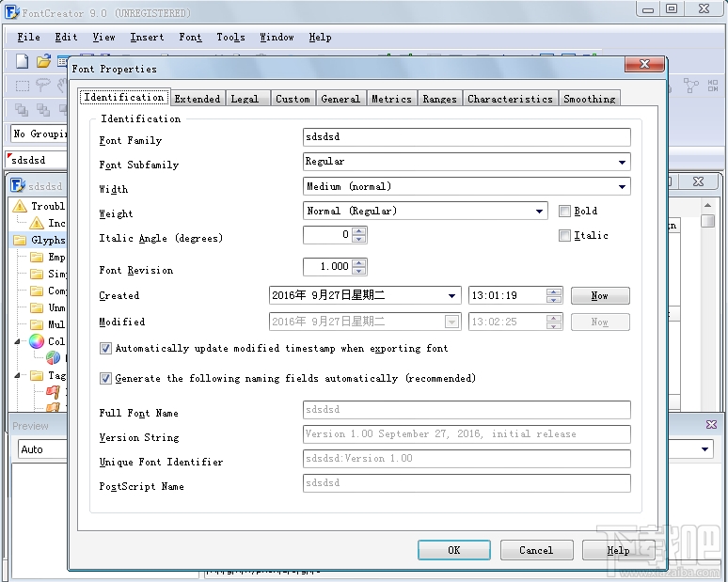Click the red flag tag icon

(53, 392)
